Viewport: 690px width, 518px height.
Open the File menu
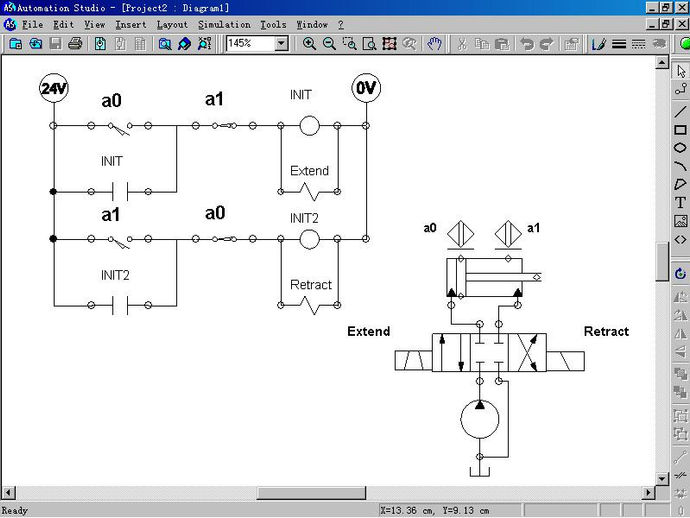click(x=33, y=25)
